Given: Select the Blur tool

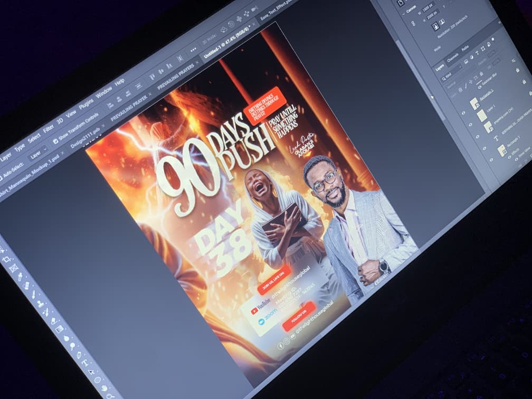Looking at the screenshot, I should (66, 339).
